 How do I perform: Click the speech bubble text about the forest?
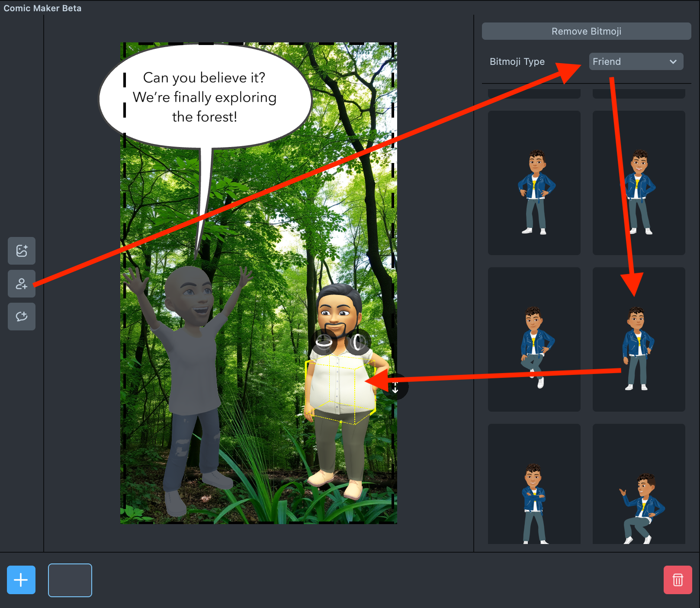[x=204, y=97]
